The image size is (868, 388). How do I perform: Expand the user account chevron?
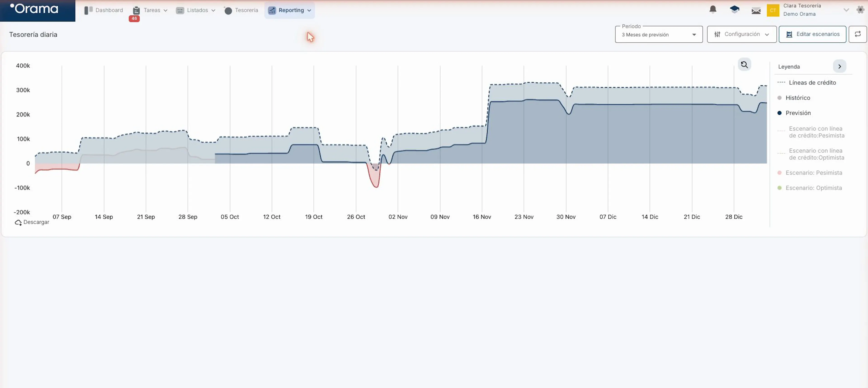coord(846,10)
